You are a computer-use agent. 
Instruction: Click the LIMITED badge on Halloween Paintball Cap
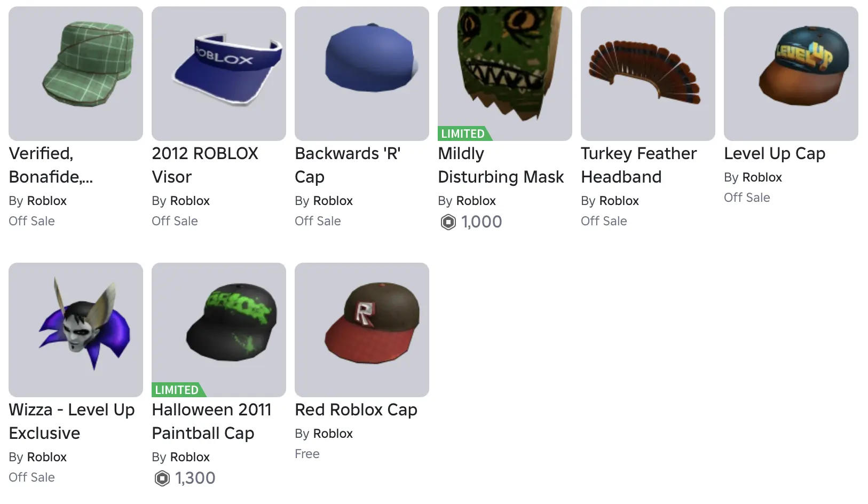(x=177, y=390)
